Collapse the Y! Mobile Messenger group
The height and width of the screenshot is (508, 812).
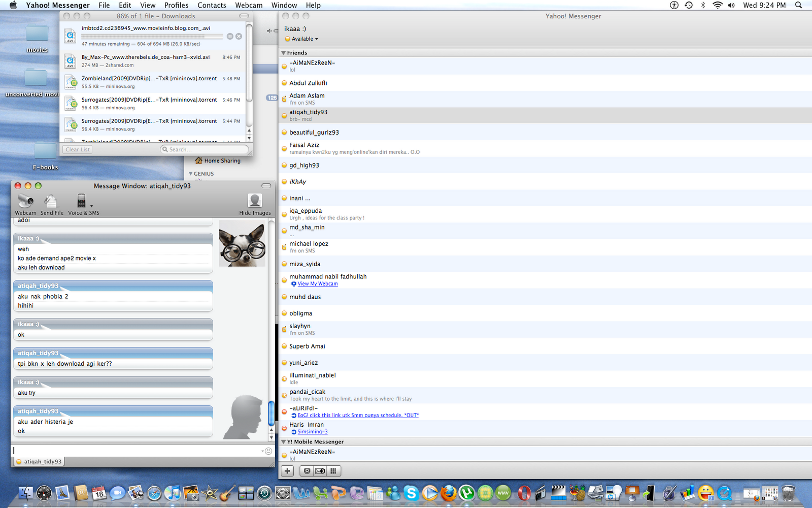284,442
